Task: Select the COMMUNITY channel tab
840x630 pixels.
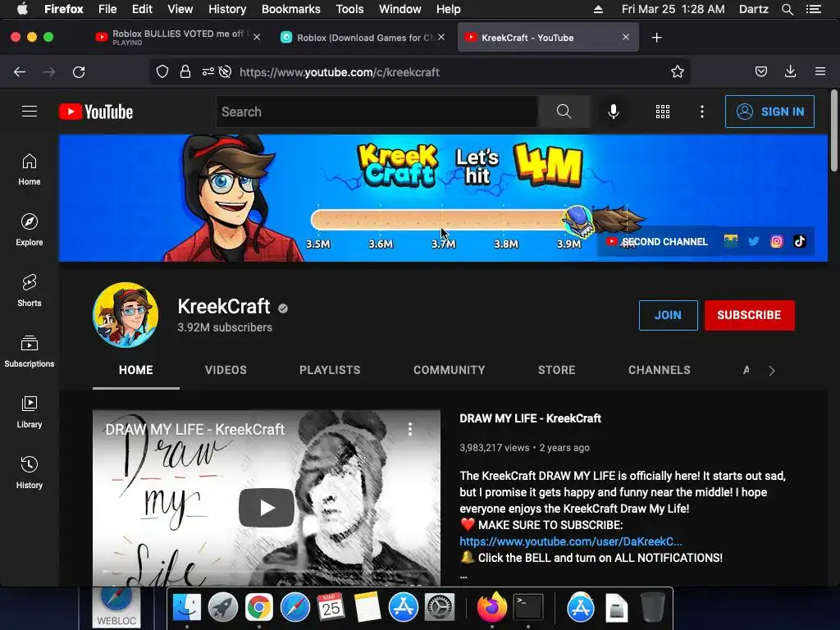Action: point(449,370)
